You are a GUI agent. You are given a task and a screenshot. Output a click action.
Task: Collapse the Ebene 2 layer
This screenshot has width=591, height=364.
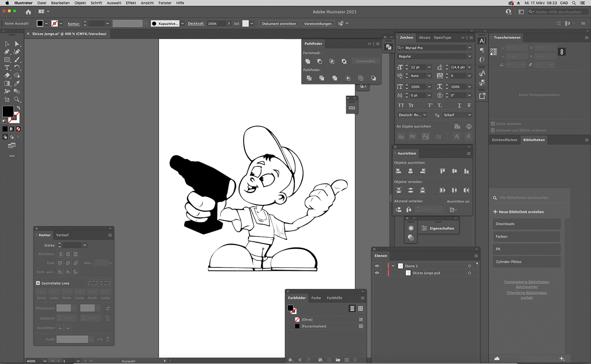pyautogui.click(x=393, y=266)
